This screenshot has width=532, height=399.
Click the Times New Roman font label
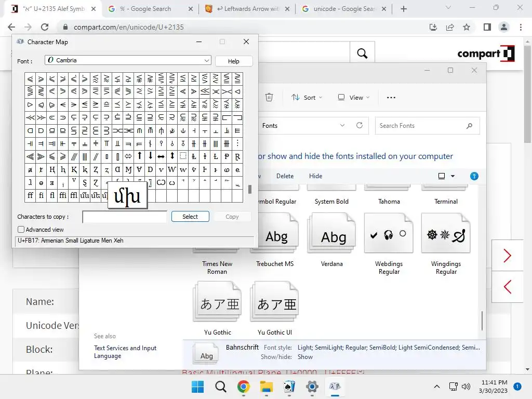pos(217,268)
